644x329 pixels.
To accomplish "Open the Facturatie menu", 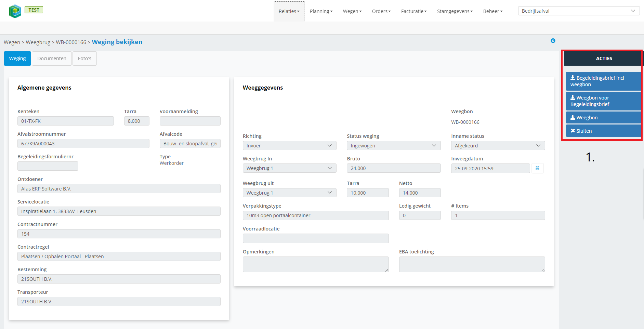I will (414, 11).
